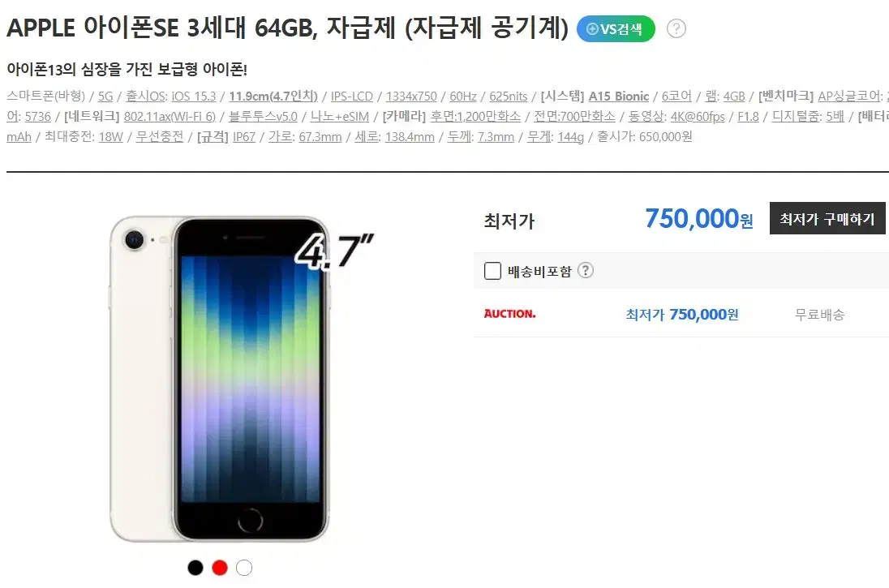
Task: Select the red color swatch
Action: [x=220, y=568]
